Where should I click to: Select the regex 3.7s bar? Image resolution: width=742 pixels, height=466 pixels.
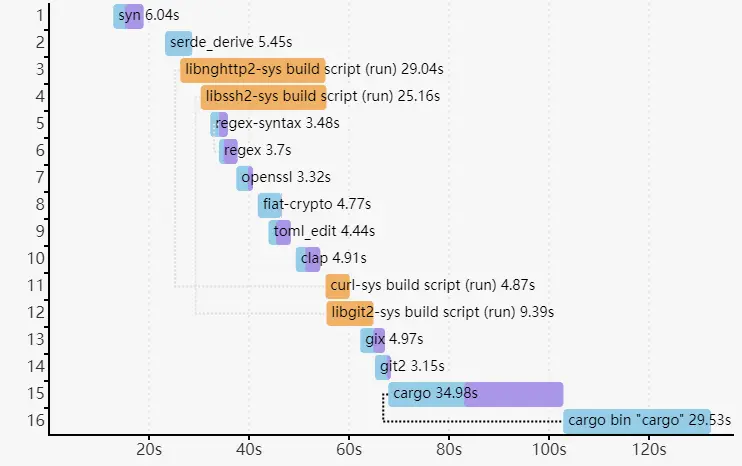(x=229, y=151)
